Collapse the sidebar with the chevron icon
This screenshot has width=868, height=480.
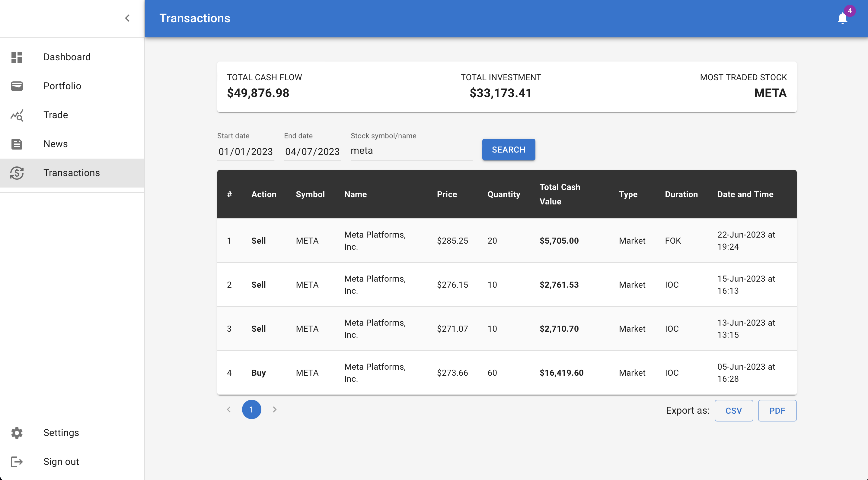tap(127, 18)
